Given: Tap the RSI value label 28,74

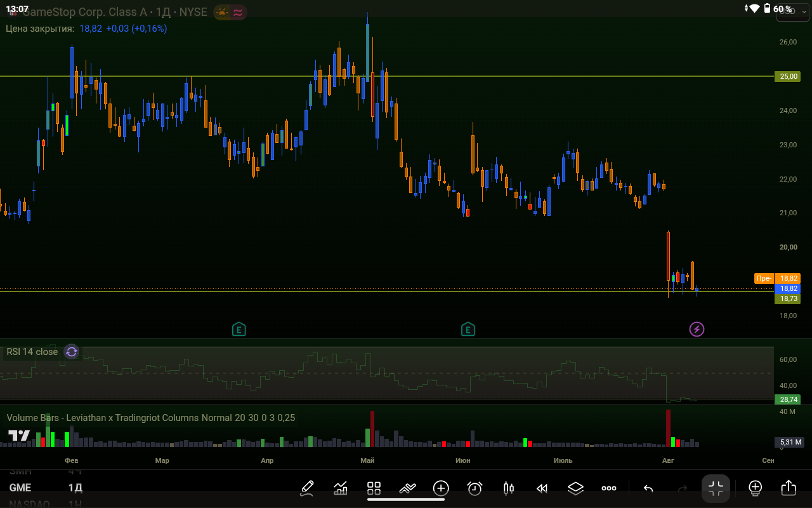Looking at the screenshot, I should pos(787,399).
